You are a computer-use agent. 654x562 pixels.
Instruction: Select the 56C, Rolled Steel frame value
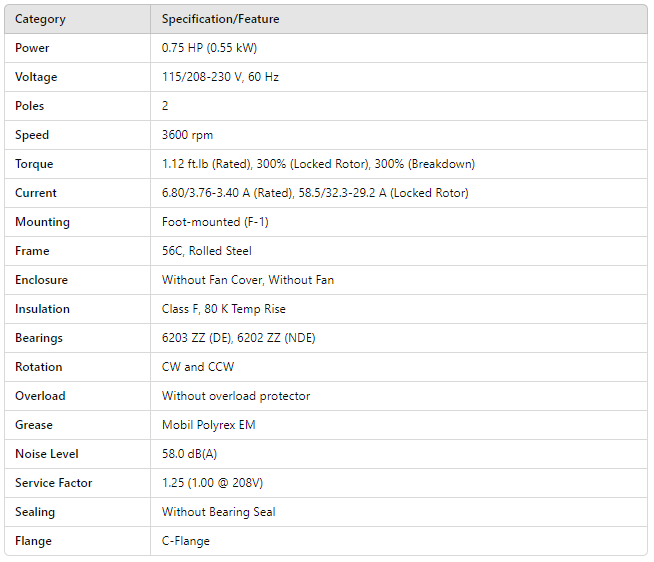(205, 251)
